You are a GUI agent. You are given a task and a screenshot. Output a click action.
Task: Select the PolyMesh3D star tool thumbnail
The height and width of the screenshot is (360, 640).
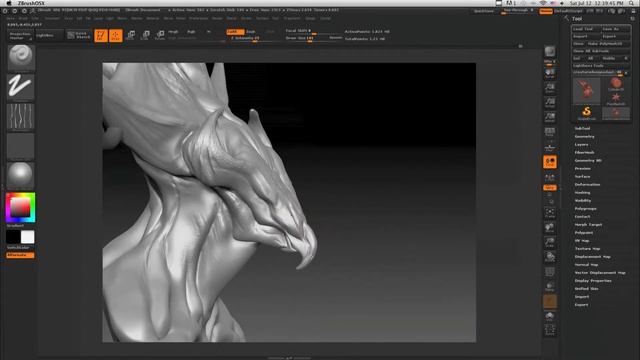616,98
